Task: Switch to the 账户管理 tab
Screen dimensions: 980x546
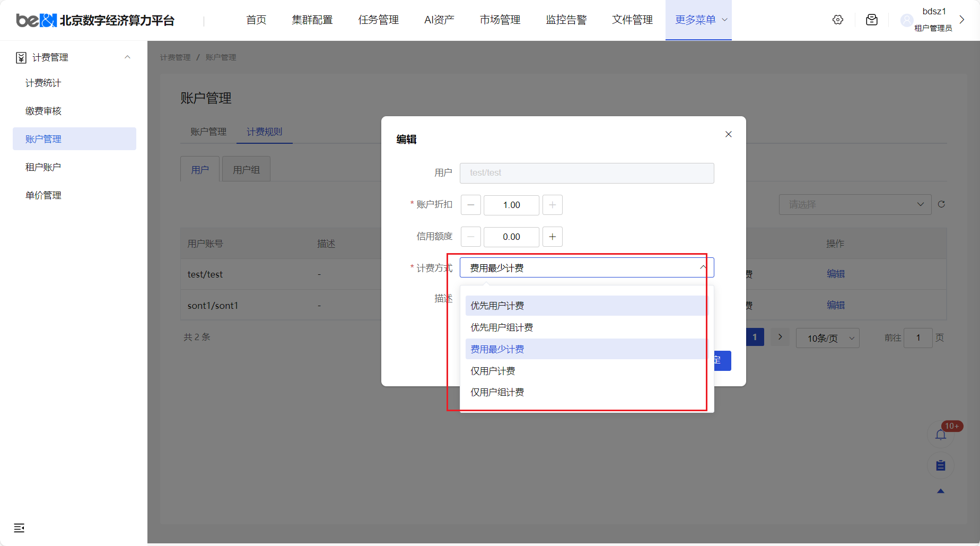Action: pos(208,132)
